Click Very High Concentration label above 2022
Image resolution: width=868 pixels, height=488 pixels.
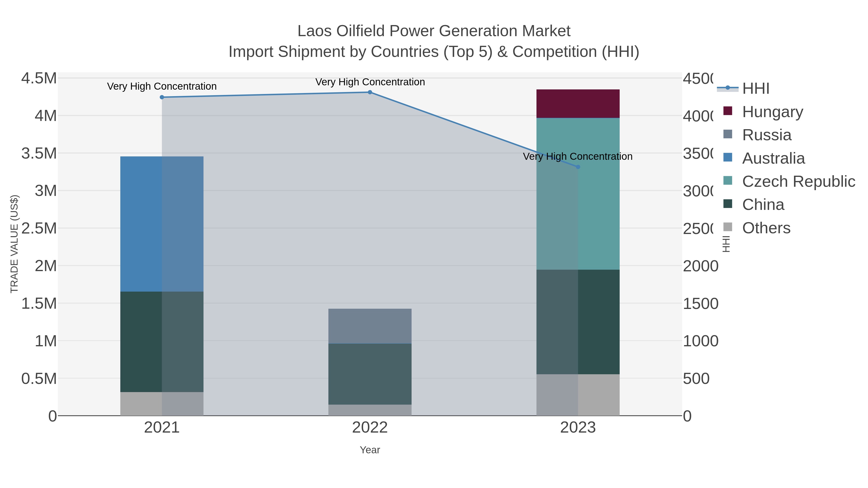(x=370, y=82)
